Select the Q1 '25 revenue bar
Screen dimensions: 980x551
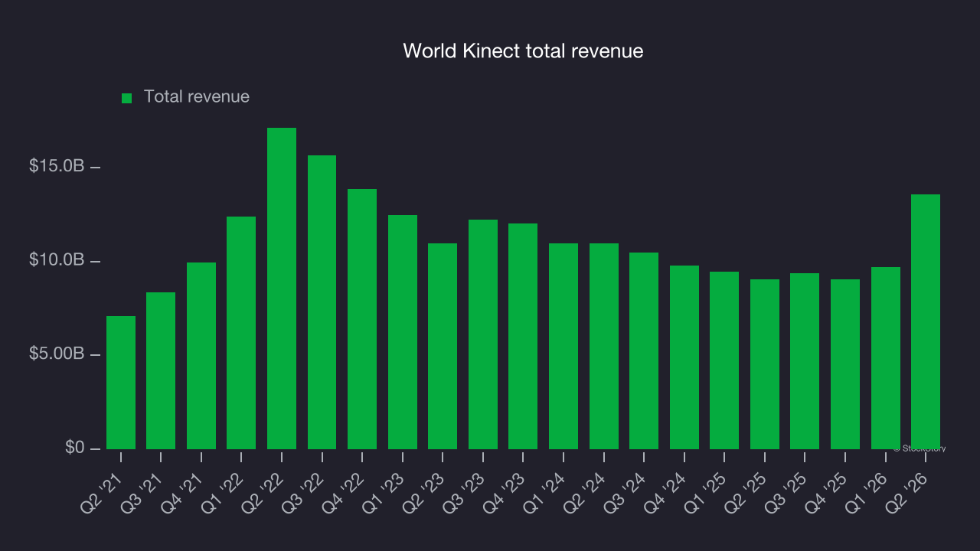tap(724, 360)
